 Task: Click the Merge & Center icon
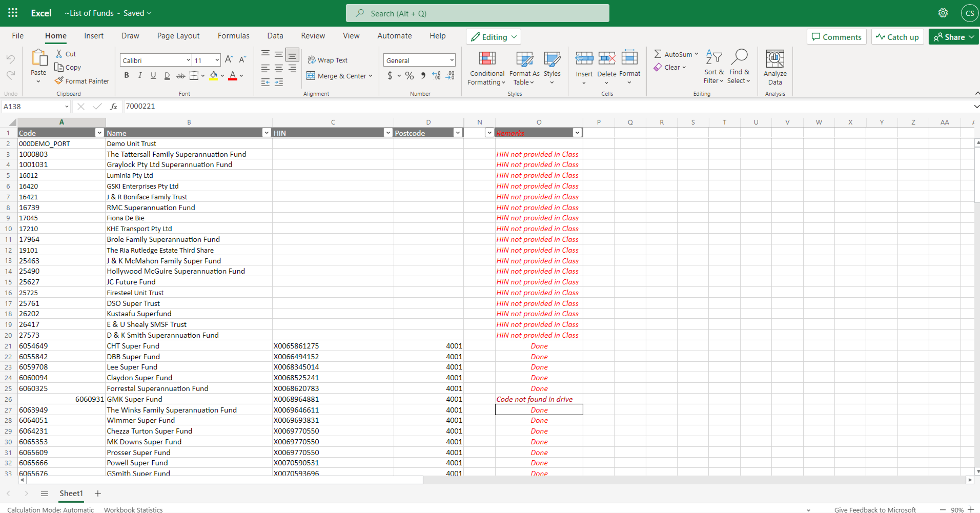tap(311, 76)
